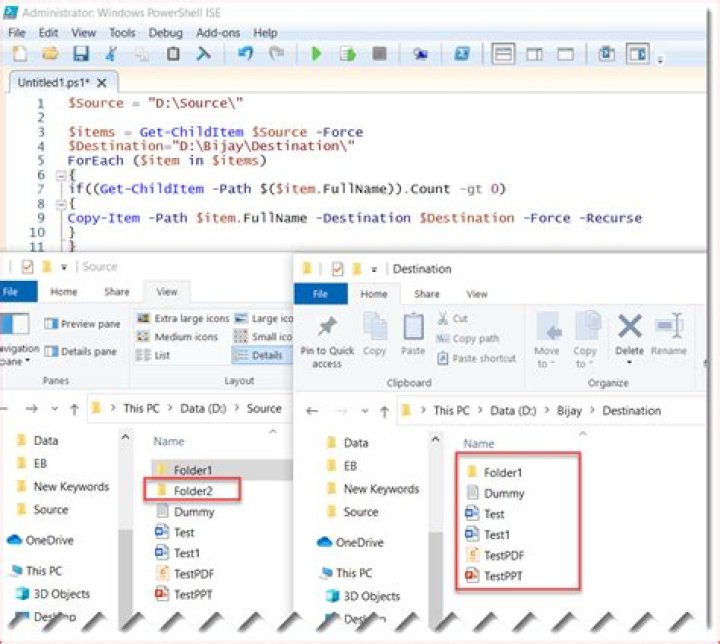
Task: Choose Extra large icons layout
Action: [x=183, y=318]
